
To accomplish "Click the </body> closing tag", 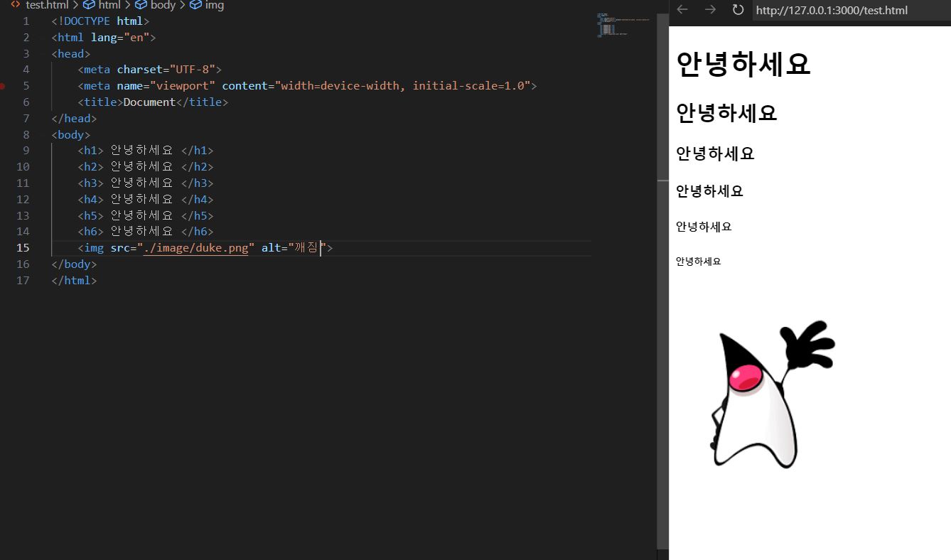I will pyautogui.click(x=74, y=264).
